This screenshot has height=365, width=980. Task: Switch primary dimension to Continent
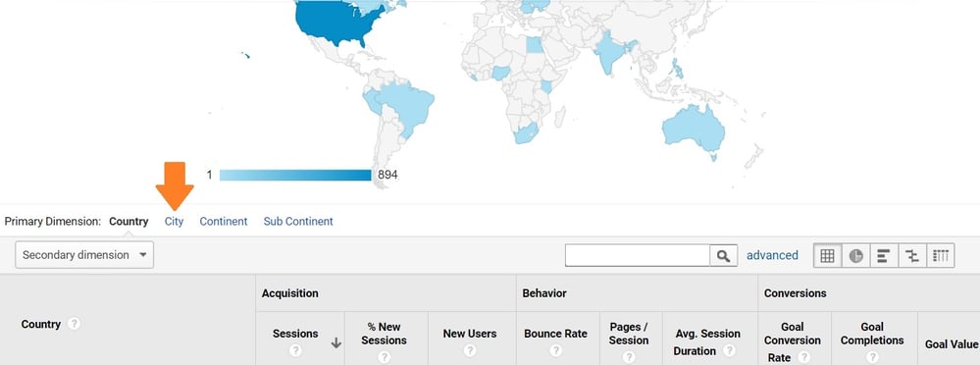point(224,221)
